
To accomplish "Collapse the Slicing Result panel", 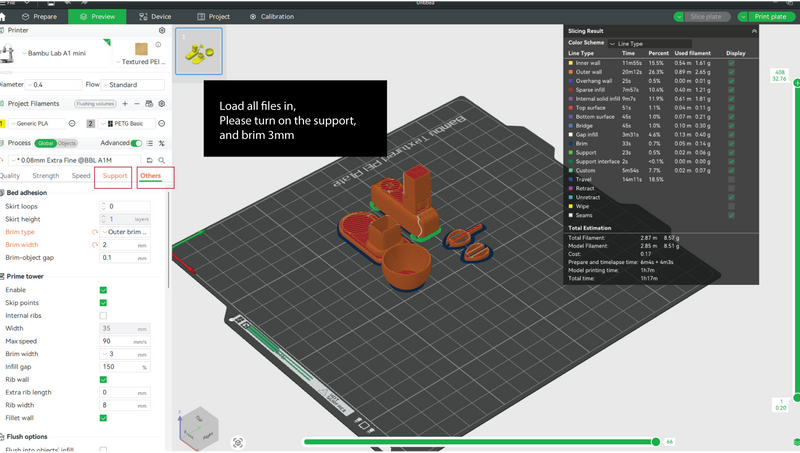I will click(754, 31).
